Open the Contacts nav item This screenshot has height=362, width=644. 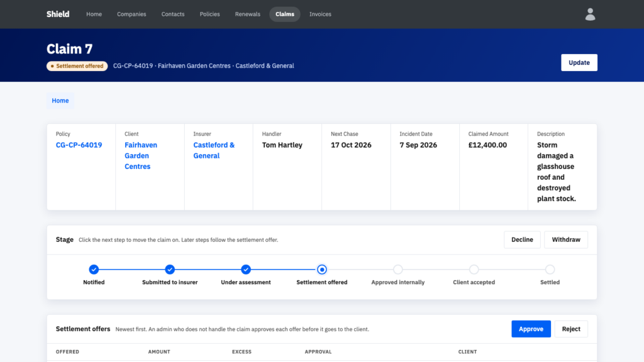click(173, 14)
